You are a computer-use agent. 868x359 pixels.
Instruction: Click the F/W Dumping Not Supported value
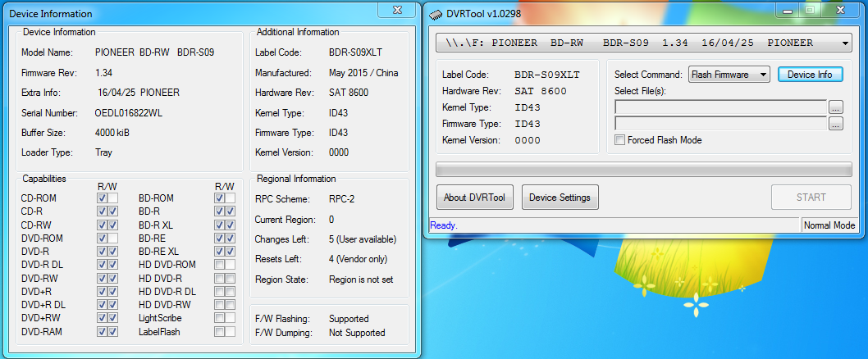(x=357, y=333)
